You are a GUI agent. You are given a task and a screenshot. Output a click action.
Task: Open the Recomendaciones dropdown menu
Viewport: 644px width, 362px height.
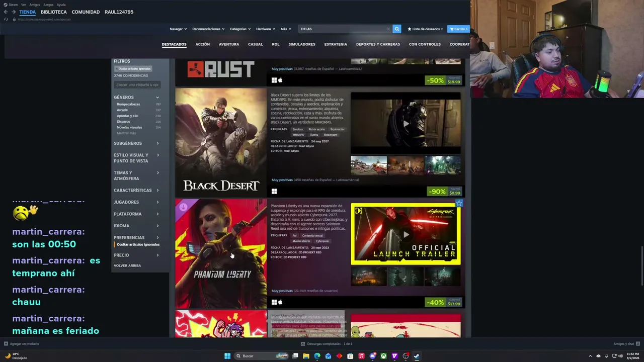click(208, 29)
